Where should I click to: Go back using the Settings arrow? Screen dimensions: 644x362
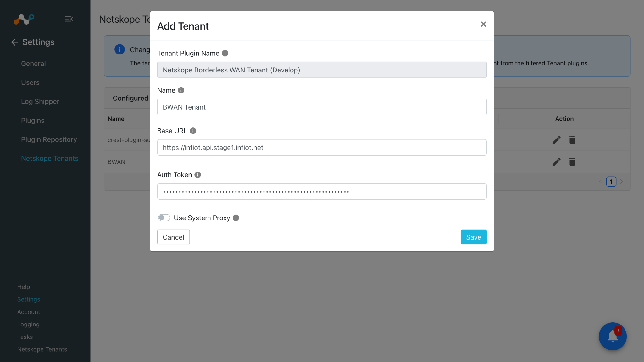click(x=14, y=42)
